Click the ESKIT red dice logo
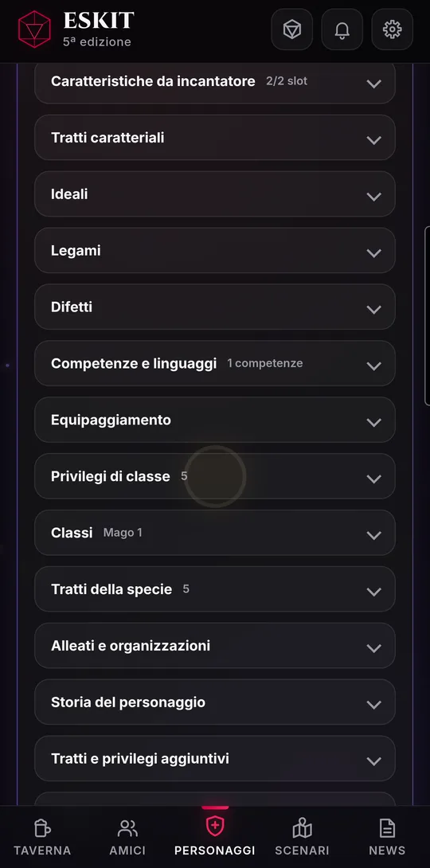430x868 pixels. click(34, 29)
